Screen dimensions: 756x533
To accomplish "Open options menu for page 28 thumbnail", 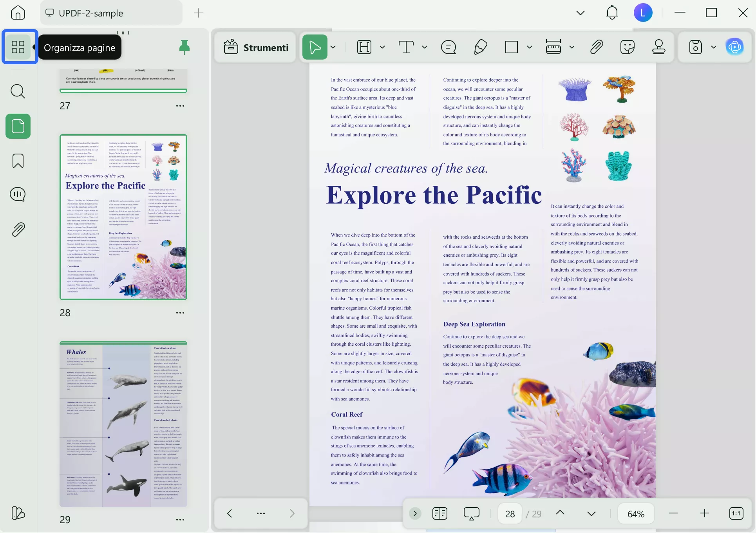I will tap(180, 313).
